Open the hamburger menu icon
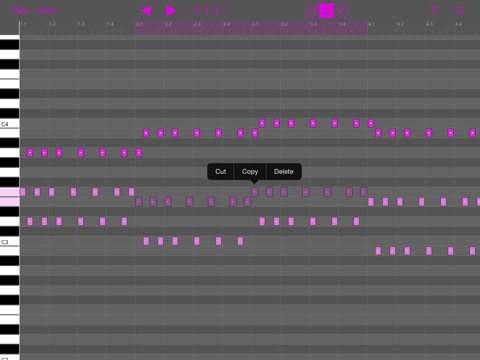This screenshot has height=360, width=480. pos(460,11)
